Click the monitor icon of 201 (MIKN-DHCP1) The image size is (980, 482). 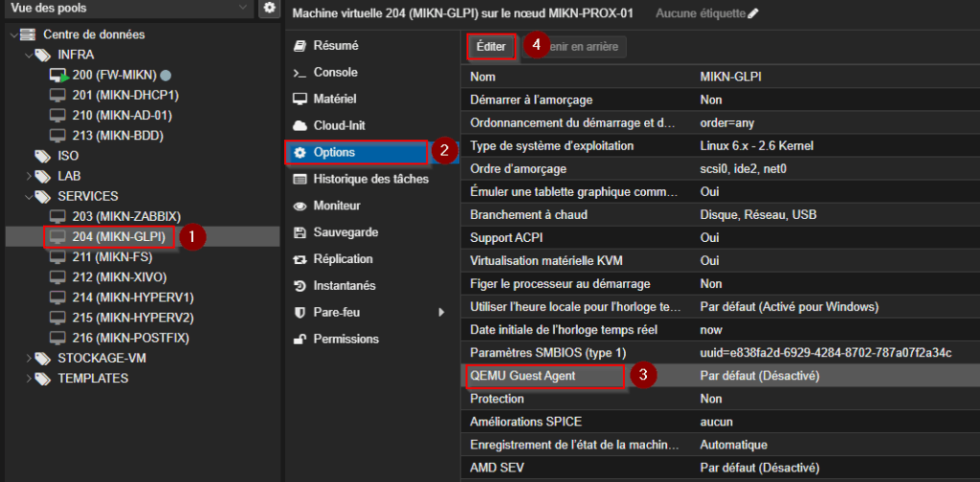(57, 96)
